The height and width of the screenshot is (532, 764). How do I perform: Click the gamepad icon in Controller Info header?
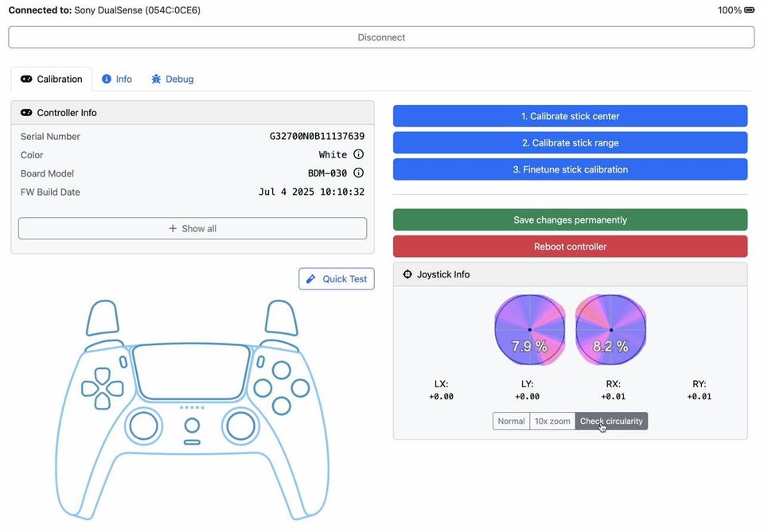tap(26, 113)
